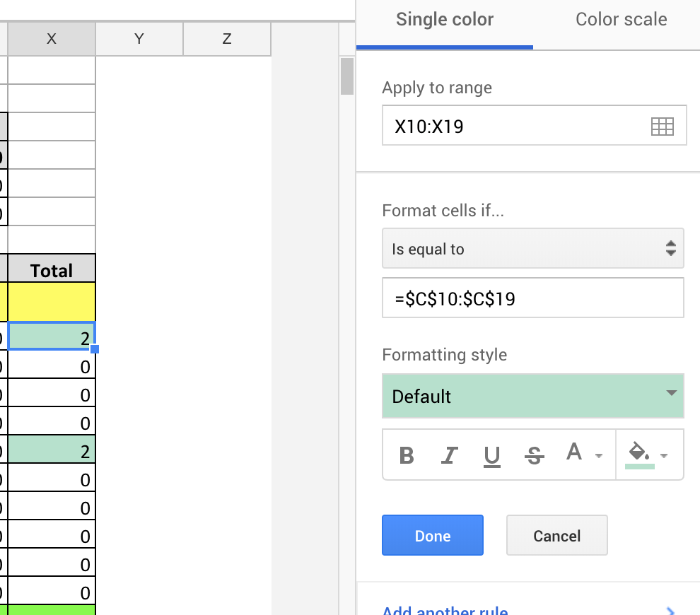Click the select data range grid icon
The width and height of the screenshot is (700, 615).
coord(662,127)
